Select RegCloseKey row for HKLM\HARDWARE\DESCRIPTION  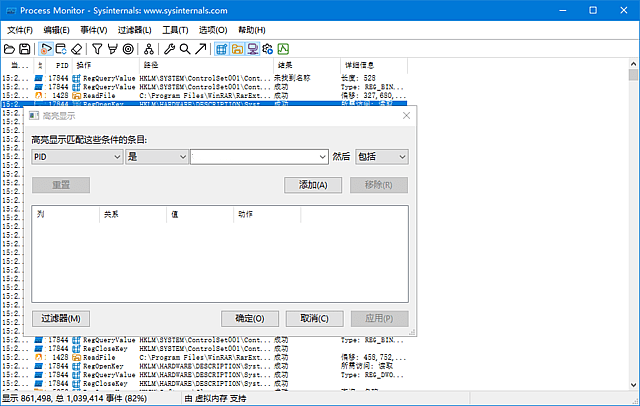coord(204,384)
